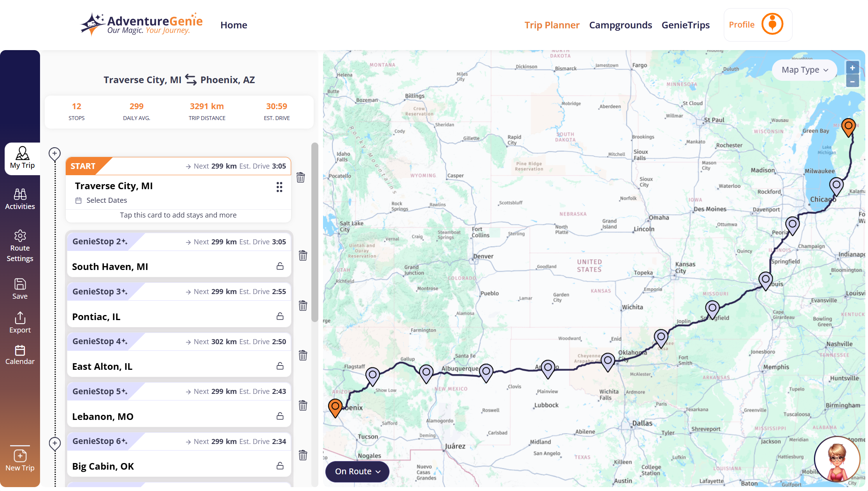This screenshot has width=868, height=491.
Task: Go to the Home page
Action: point(234,25)
